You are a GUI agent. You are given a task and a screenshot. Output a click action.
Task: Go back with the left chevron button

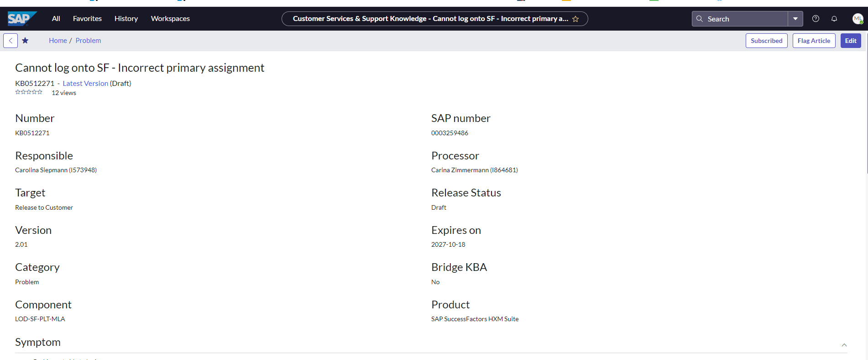point(10,41)
